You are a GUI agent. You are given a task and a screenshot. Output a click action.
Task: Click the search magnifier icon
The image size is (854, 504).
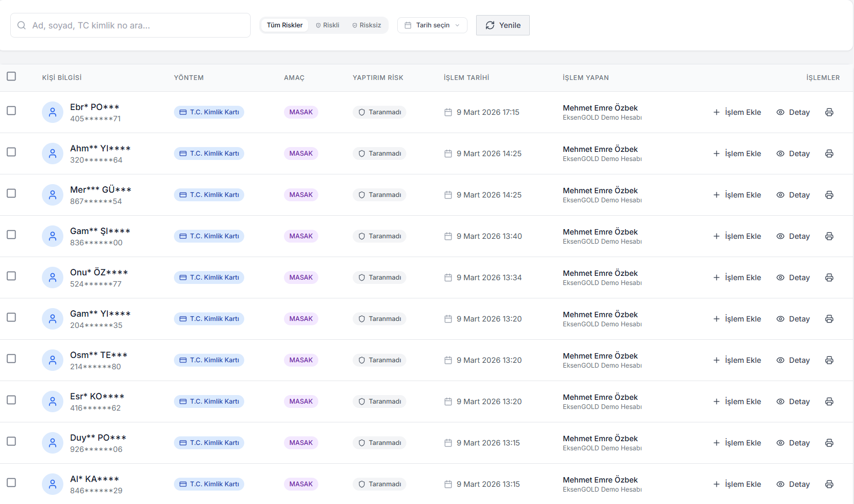[x=21, y=25]
